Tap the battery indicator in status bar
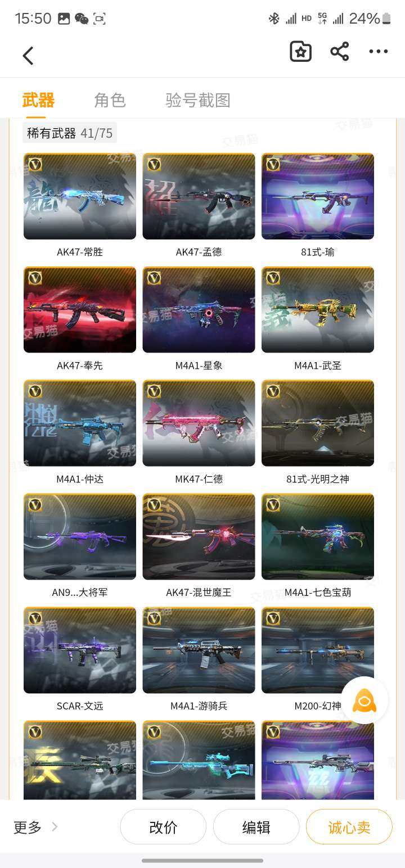The height and width of the screenshot is (868, 405). [x=386, y=19]
